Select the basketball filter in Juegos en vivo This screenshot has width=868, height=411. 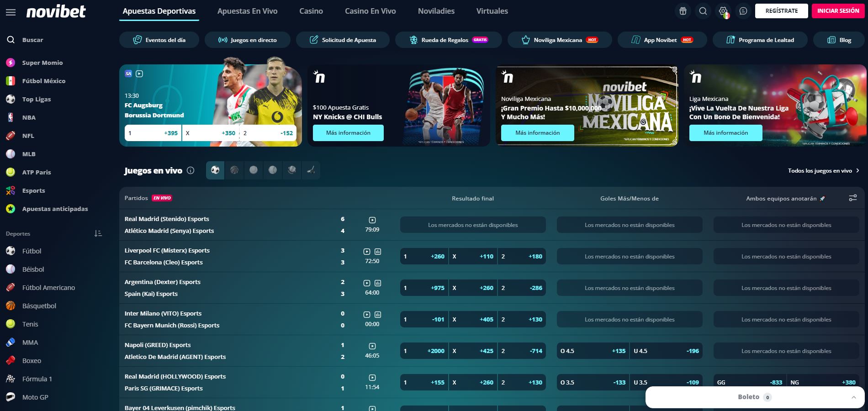[234, 170]
